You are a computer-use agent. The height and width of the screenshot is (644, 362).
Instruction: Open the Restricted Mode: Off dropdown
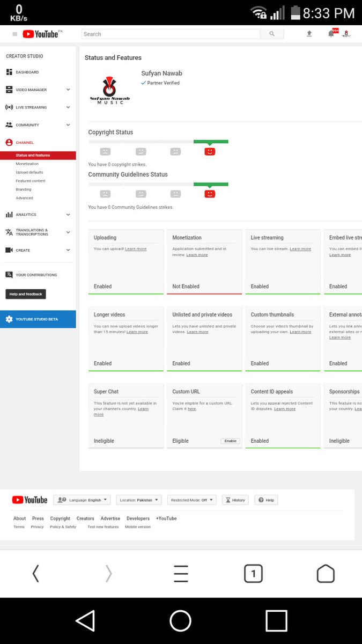click(192, 500)
